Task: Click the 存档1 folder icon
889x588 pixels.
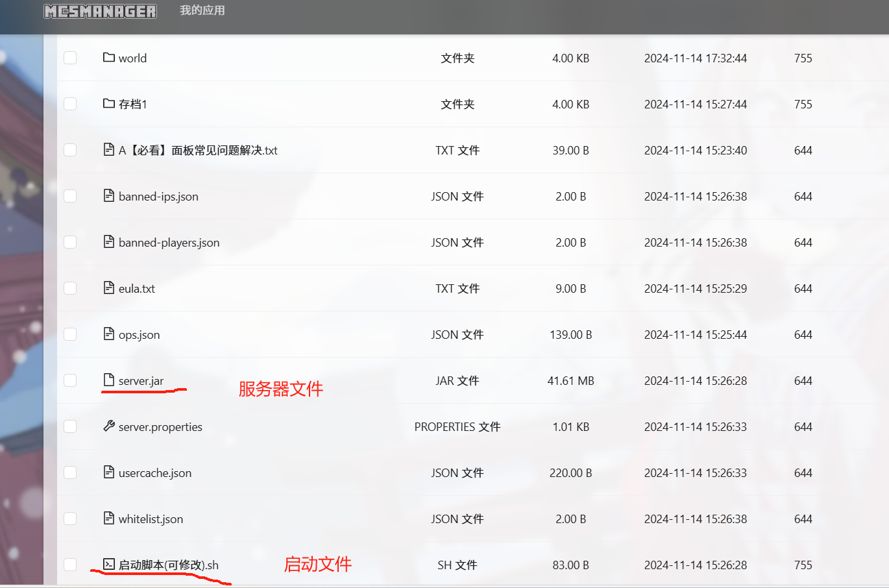Action: click(108, 104)
